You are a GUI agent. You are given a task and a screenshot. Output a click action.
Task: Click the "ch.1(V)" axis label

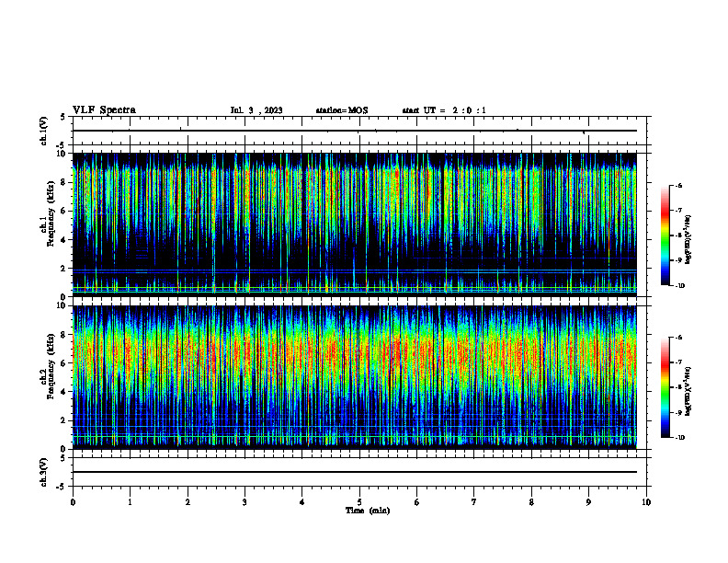[x=43, y=131]
